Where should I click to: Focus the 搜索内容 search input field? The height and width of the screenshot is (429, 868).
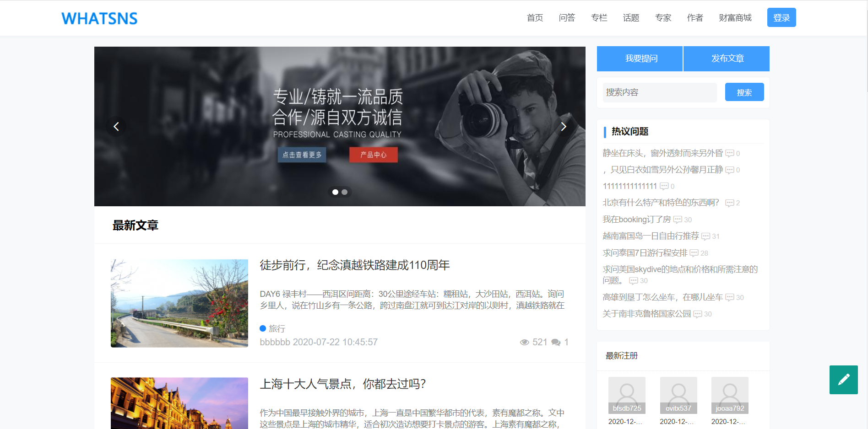point(659,92)
